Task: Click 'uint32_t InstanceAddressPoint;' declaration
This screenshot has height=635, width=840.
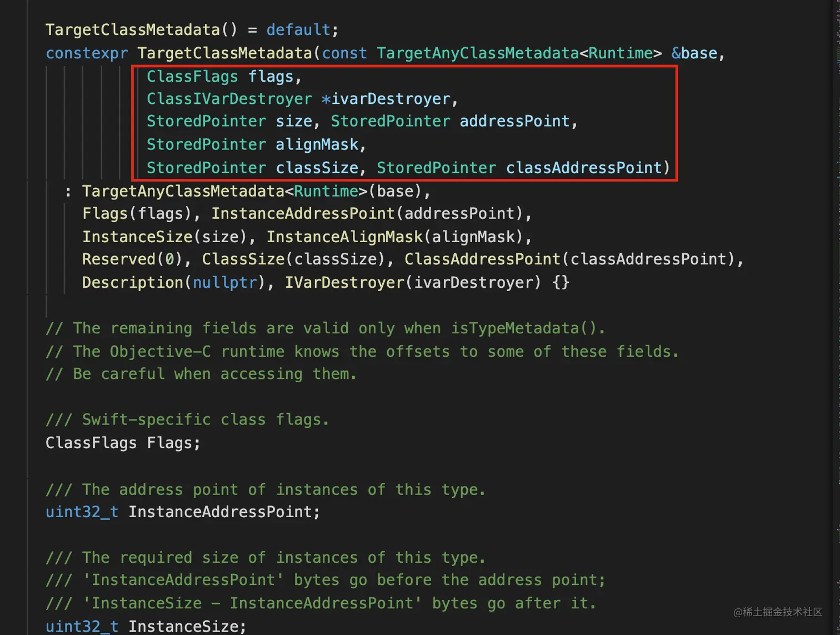Action: [x=183, y=512]
